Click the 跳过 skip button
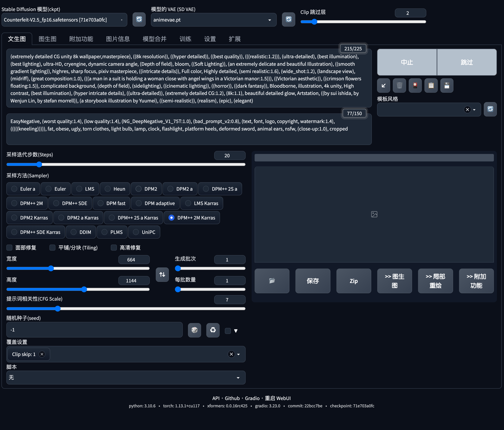This screenshot has width=504, height=430. click(x=467, y=62)
